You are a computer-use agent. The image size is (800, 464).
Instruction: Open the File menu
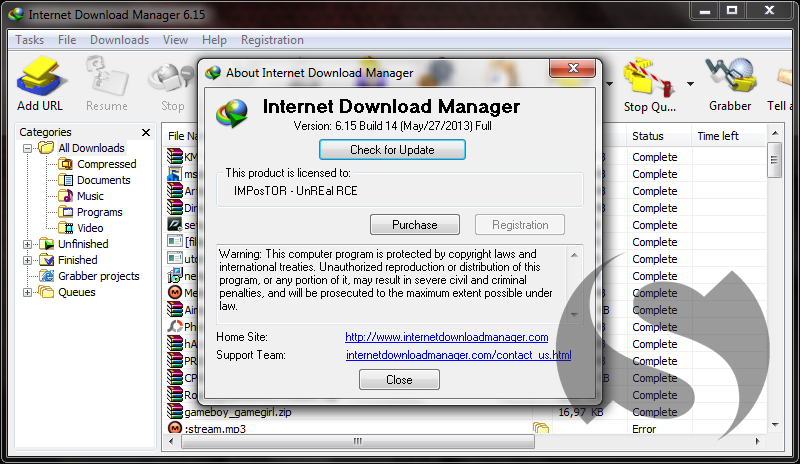(67, 40)
